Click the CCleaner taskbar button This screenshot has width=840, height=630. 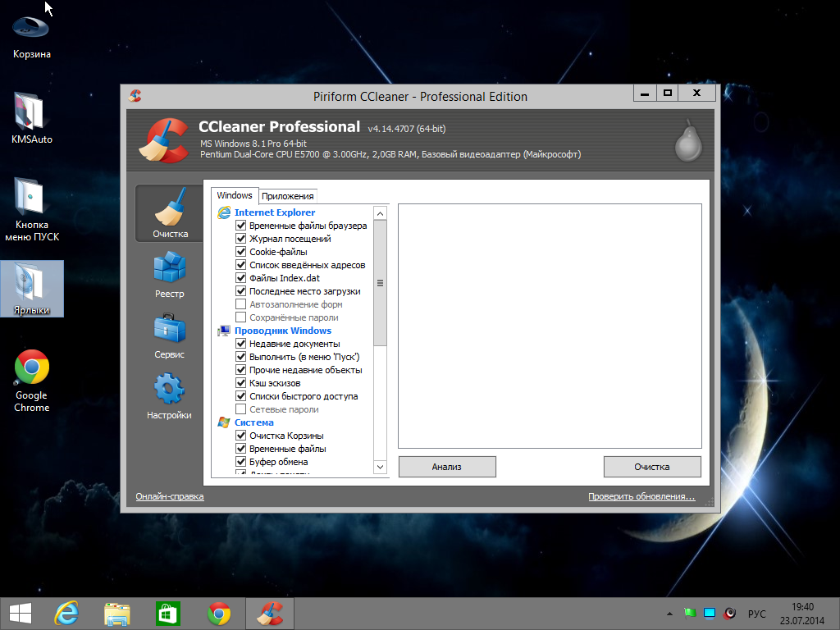coord(269,614)
